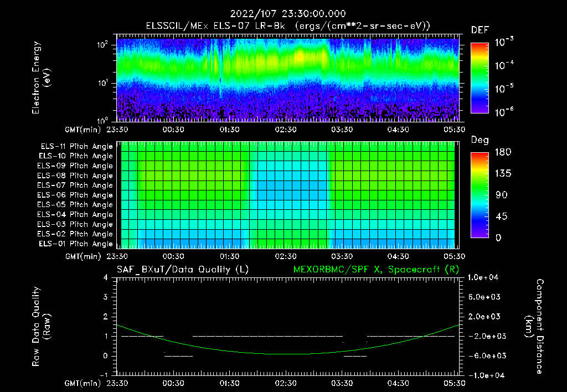
Task: Select the ELS-10 Pitch Angle row label
Action: pos(76,156)
